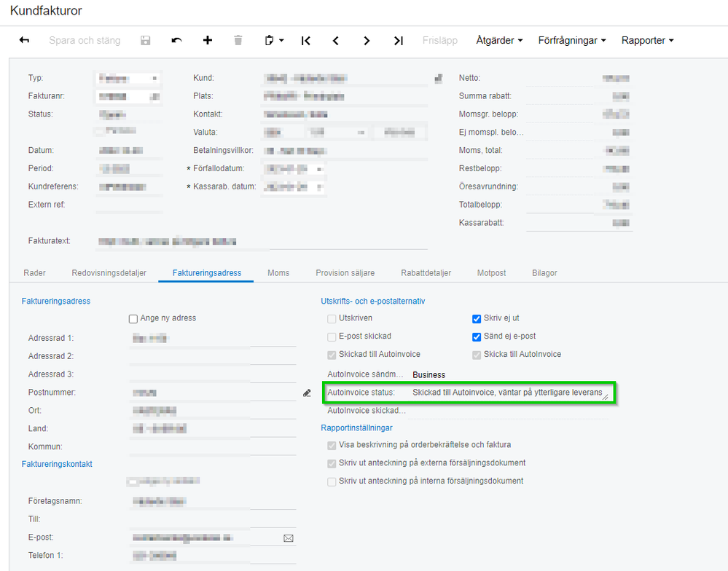The height and width of the screenshot is (571, 728).
Task: Click the AutoInvoice skickad field
Action: point(509,411)
